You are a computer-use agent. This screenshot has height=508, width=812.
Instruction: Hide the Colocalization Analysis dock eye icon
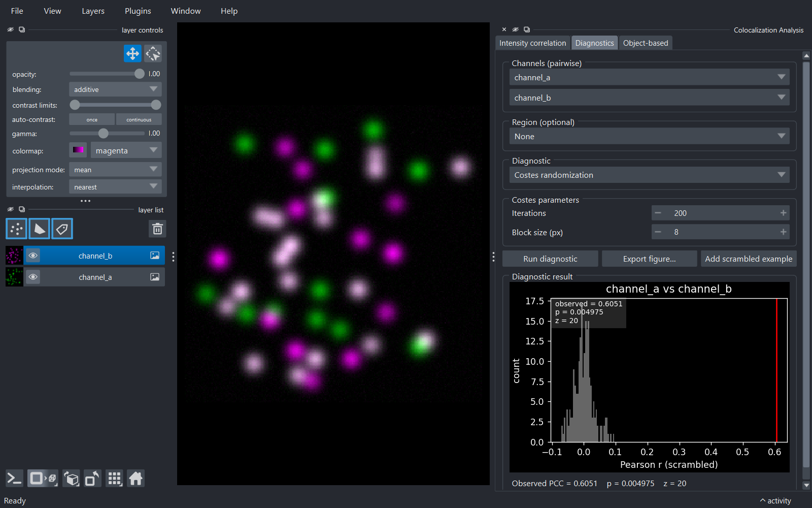coord(516,29)
